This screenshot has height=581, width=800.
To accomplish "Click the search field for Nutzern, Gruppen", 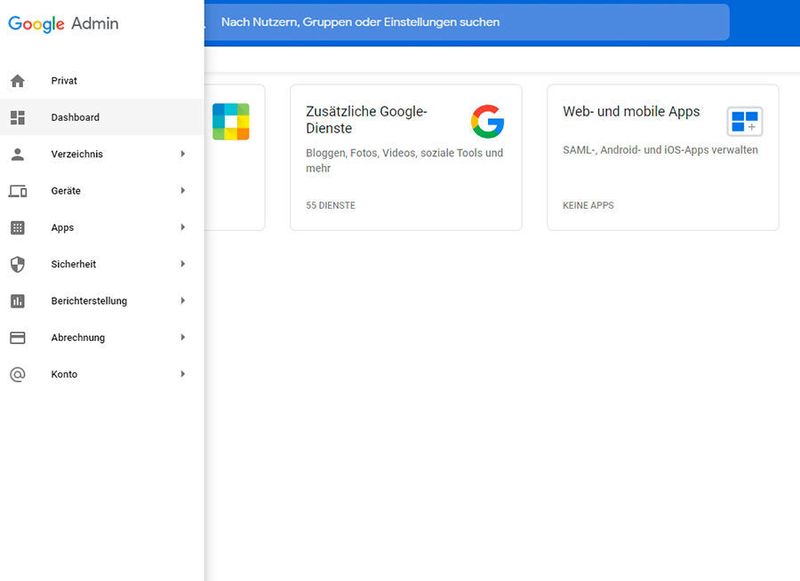I will point(467,22).
